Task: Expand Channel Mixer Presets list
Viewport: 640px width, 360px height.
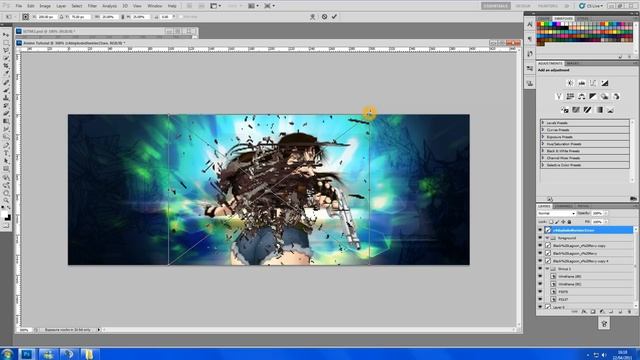Action: (543, 158)
